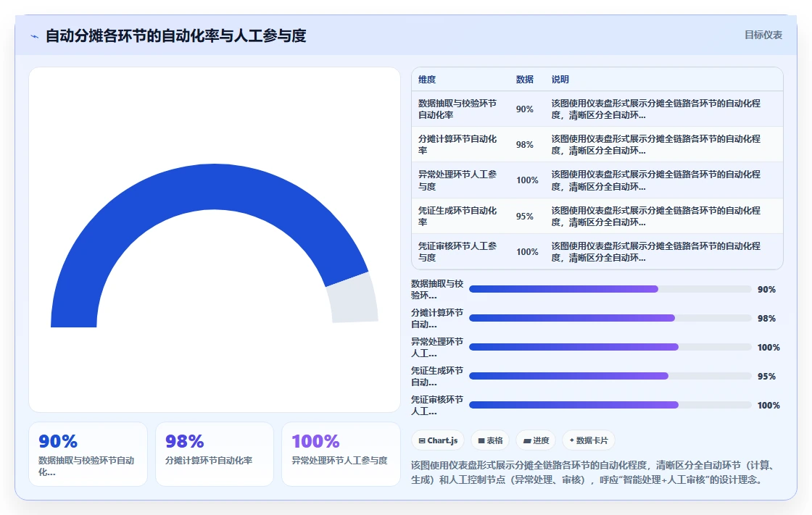Click the footer description paragraph text
This screenshot has width=812, height=515.
(594, 472)
